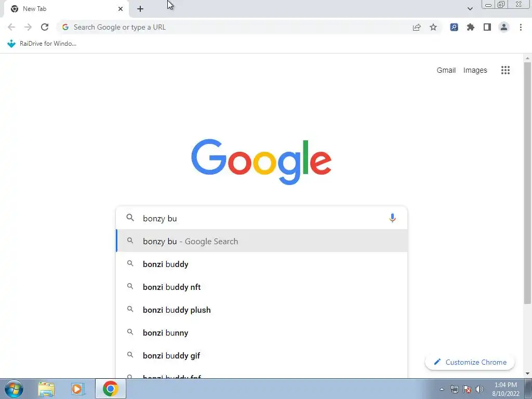Click the Chrome taskbar icon
Image resolution: width=532 pixels, height=399 pixels.
coord(111,389)
